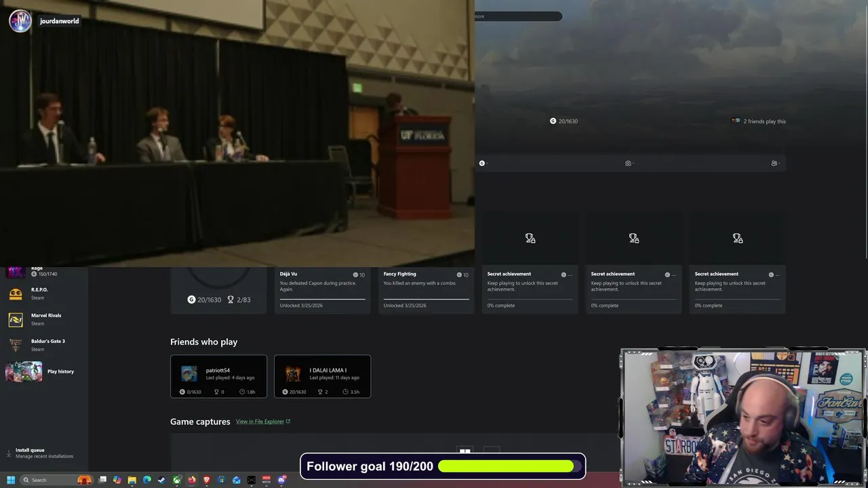
Task: Open the I DALAI LAMA I friend card
Action: pos(322,376)
